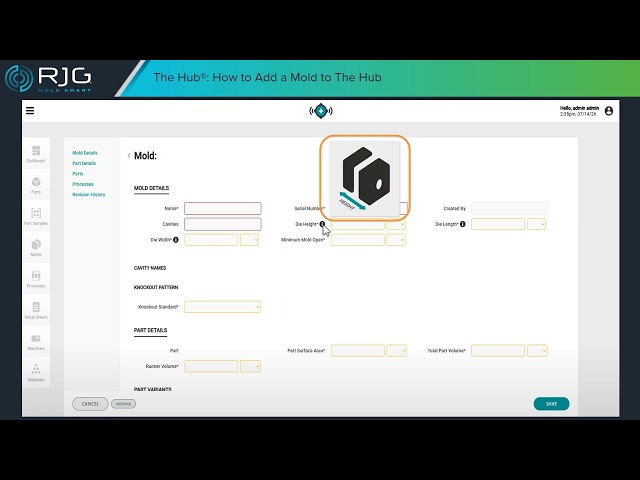Image resolution: width=640 pixels, height=480 pixels.
Task: Open Machines in sidebar
Action: click(x=36, y=342)
